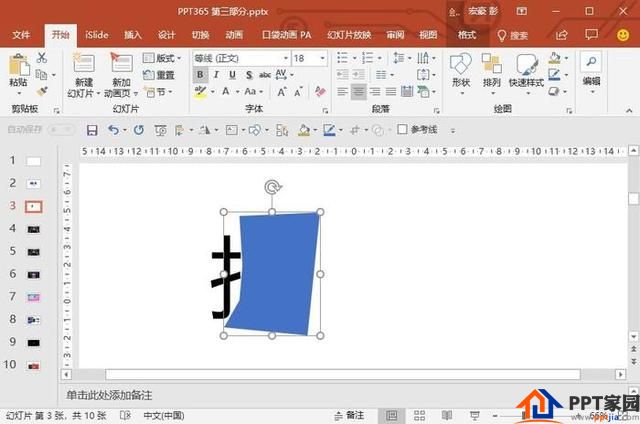Image resolution: width=640 pixels, height=424 pixels.
Task: Click the numbered list icon
Action: click(367, 58)
